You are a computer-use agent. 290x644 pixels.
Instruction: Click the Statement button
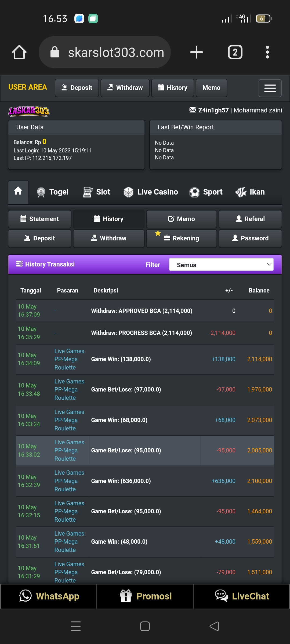[40, 219]
